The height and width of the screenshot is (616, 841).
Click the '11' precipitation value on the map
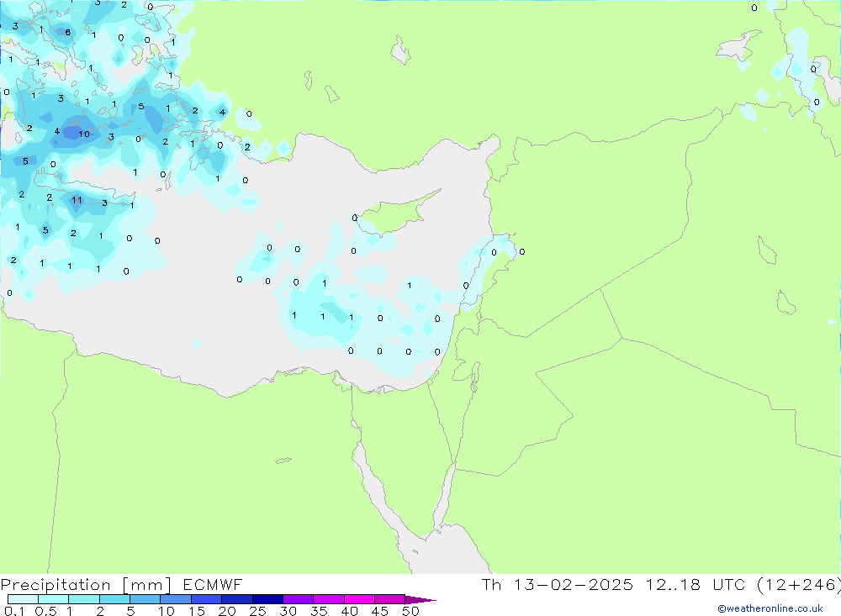coord(77,200)
